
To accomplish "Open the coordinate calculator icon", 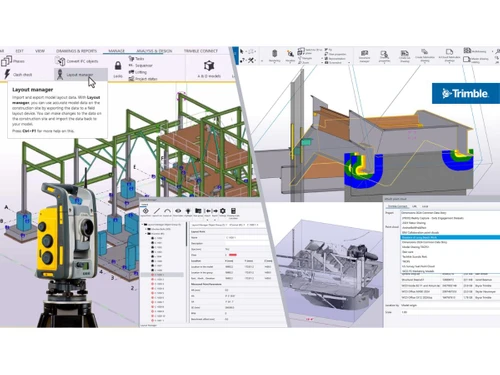I will (233, 211).
